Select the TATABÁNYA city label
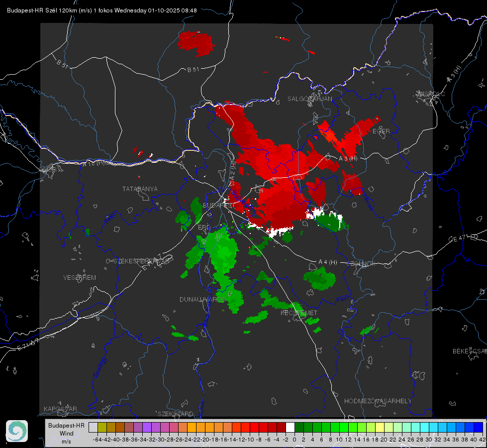487x448 pixels. pyautogui.click(x=140, y=189)
